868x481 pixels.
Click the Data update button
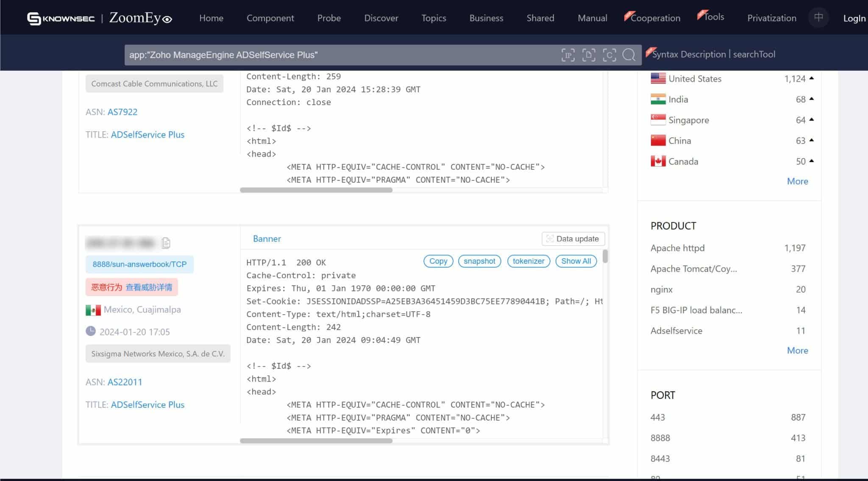pos(573,239)
